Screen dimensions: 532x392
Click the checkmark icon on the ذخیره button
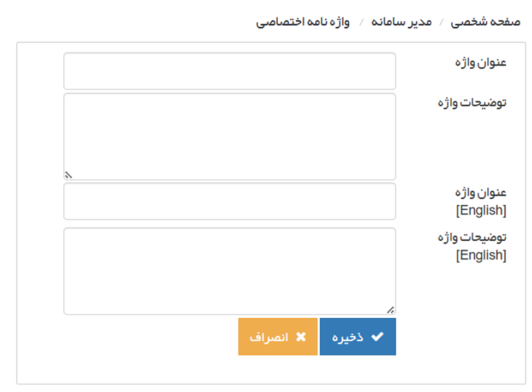click(x=377, y=337)
